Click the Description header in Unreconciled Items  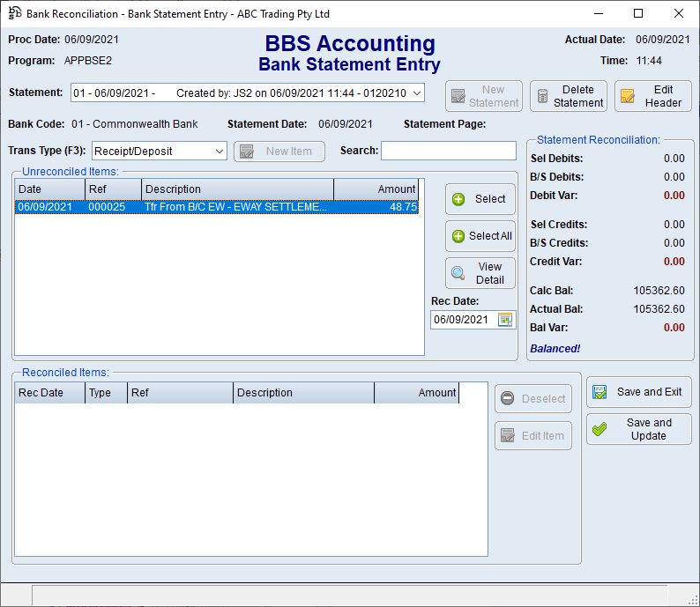[237, 189]
